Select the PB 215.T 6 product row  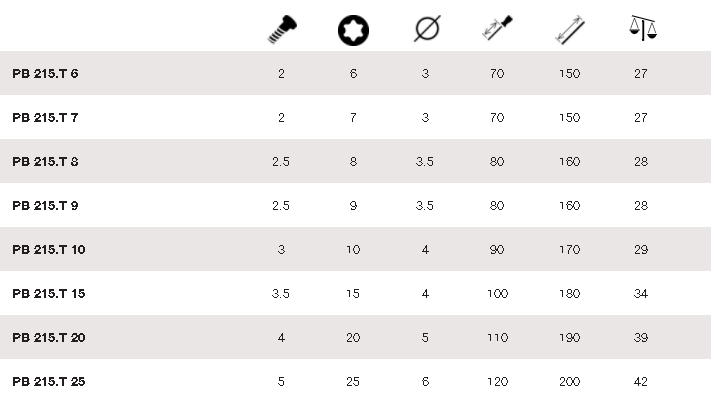pyautogui.click(x=46, y=74)
